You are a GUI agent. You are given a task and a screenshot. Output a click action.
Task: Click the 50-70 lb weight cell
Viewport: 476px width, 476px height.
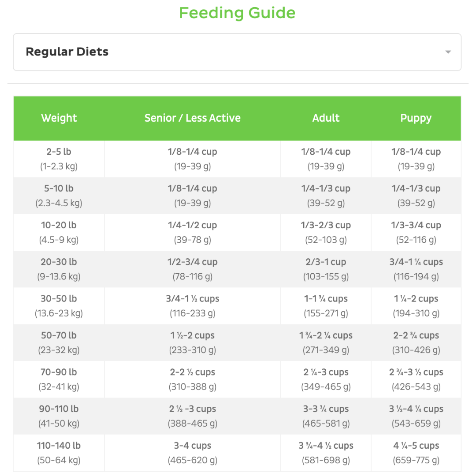pos(59,342)
